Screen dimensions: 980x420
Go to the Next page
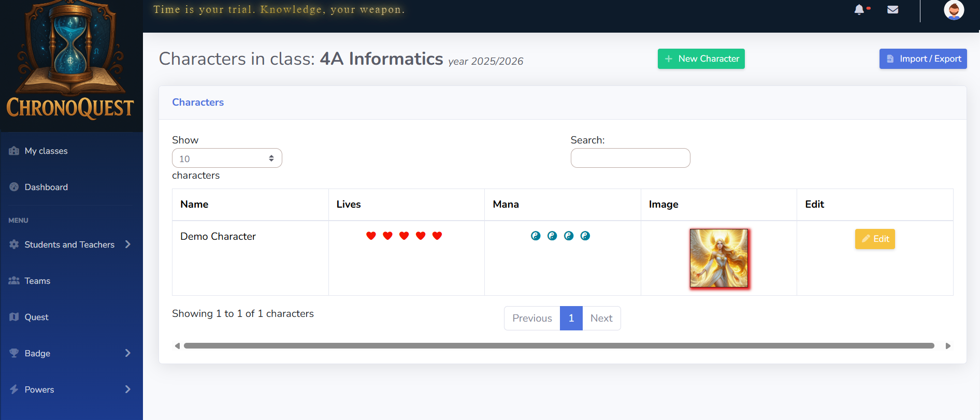click(601, 318)
